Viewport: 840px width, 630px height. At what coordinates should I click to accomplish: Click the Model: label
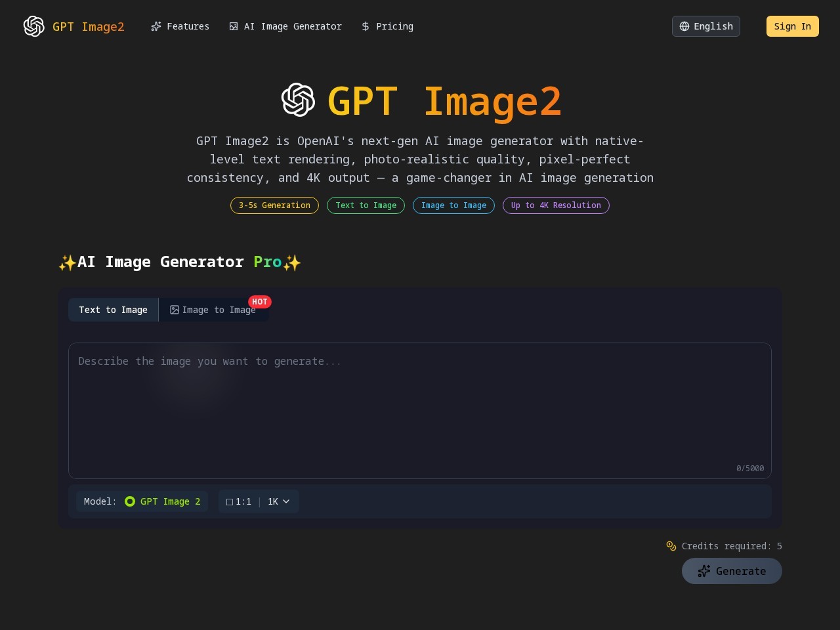[100, 501]
